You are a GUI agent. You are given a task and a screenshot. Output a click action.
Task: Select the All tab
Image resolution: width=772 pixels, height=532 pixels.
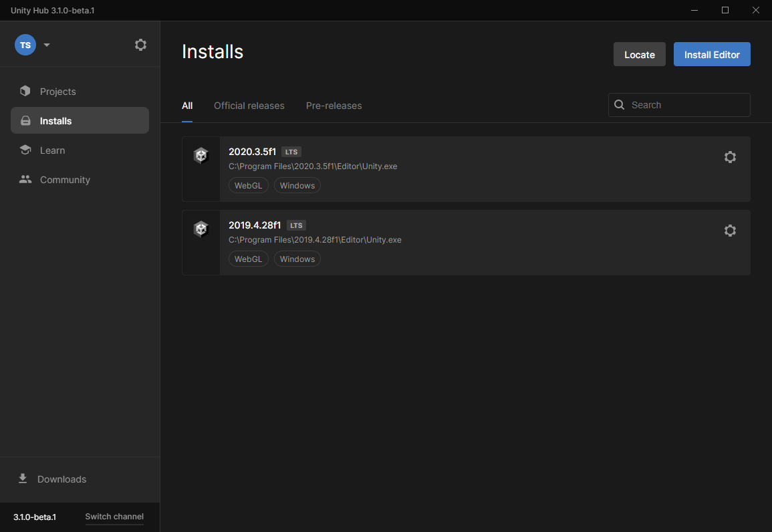click(x=187, y=106)
